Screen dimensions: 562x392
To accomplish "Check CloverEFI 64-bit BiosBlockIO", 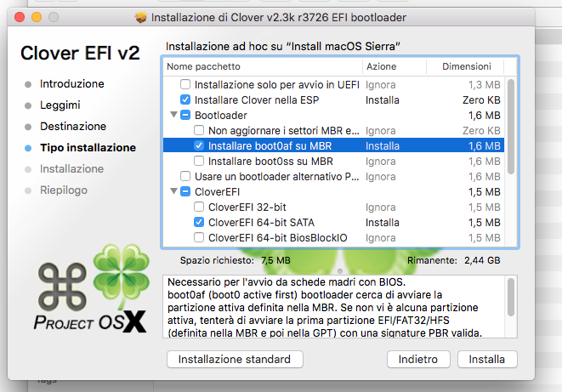I will (199, 238).
